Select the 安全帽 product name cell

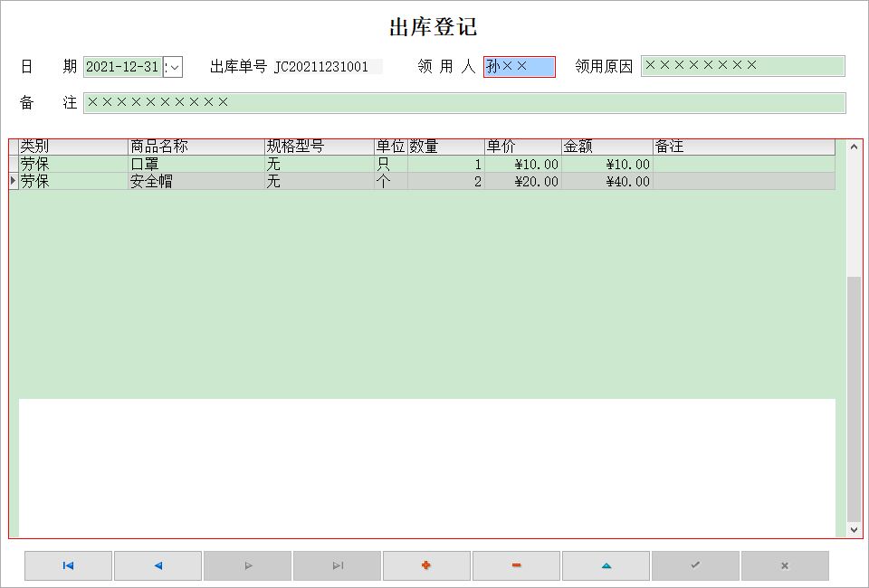[196, 182]
